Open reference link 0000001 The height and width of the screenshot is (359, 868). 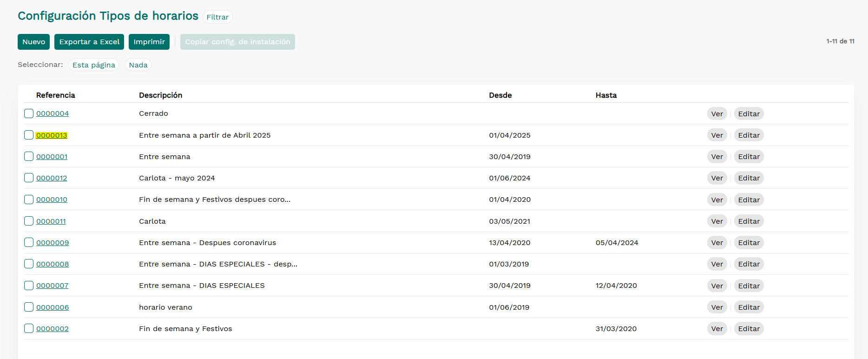coord(52,157)
